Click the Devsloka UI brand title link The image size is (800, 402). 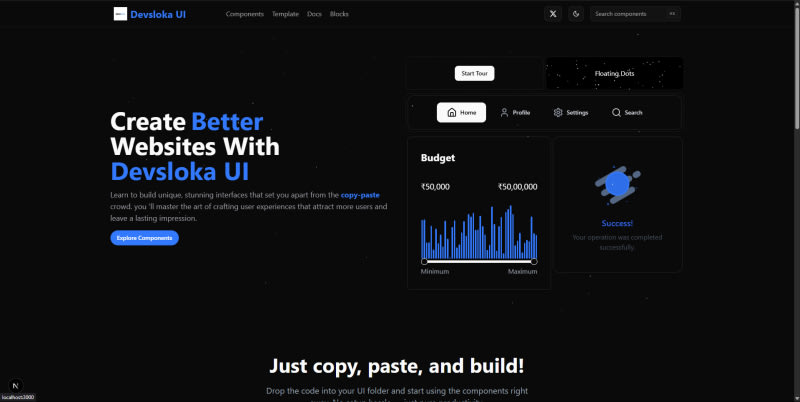(x=158, y=14)
